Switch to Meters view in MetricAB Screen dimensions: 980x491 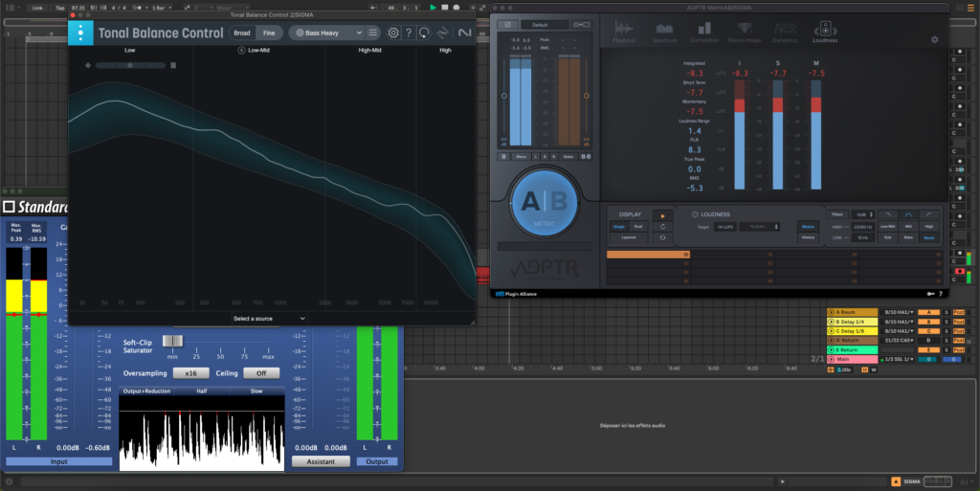point(808,227)
